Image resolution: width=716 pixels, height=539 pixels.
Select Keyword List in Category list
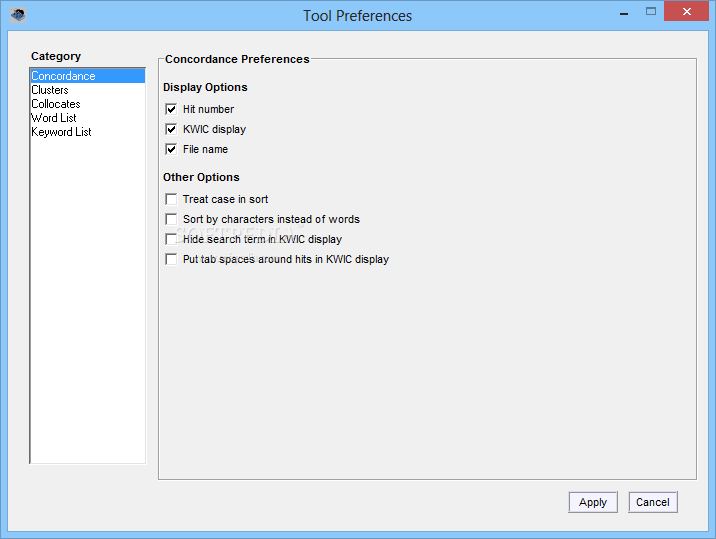pos(61,132)
